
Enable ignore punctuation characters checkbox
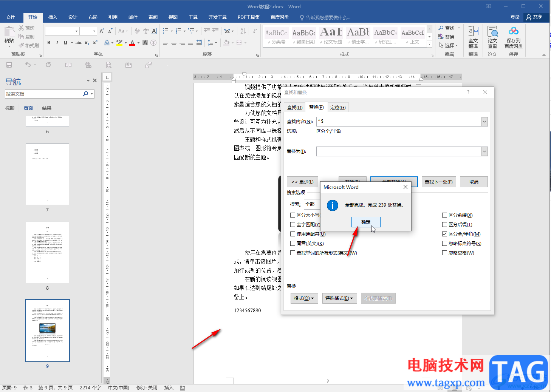click(444, 244)
